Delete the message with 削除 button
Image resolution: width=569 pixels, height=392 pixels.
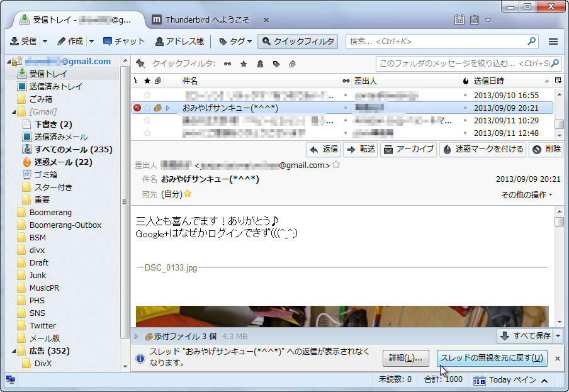546,149
